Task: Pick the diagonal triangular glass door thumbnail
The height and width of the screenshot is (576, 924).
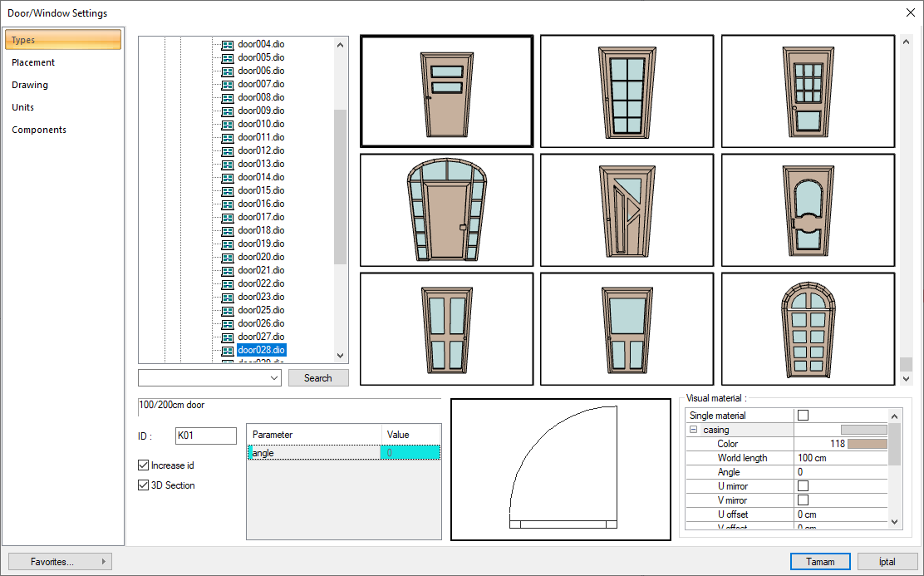Action: tap(627, 209)
